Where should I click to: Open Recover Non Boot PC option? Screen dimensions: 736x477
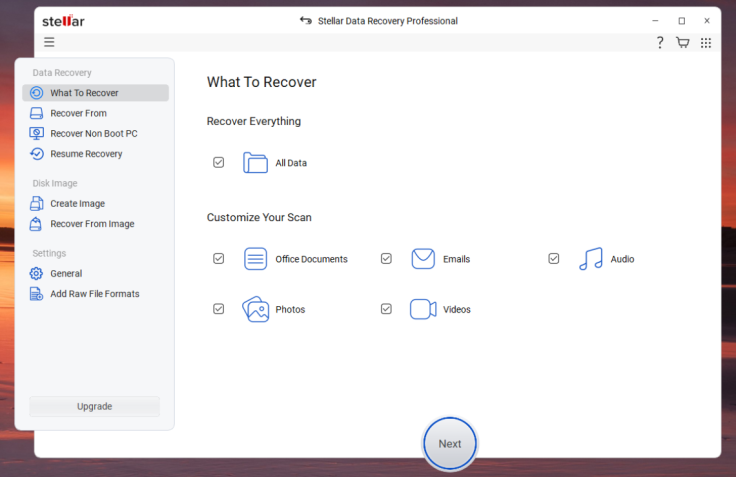pyautogui.click(x=93, y=133)
